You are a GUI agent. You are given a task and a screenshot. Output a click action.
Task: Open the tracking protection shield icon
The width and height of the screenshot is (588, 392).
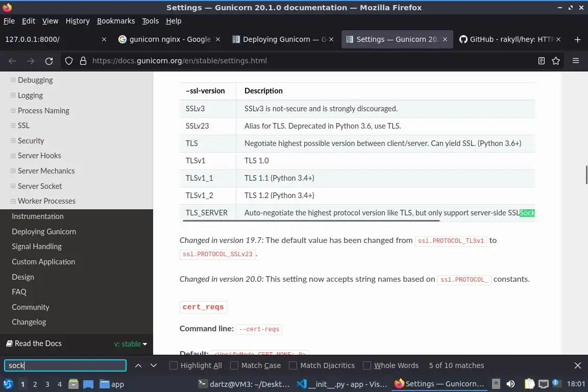point(68,61)
